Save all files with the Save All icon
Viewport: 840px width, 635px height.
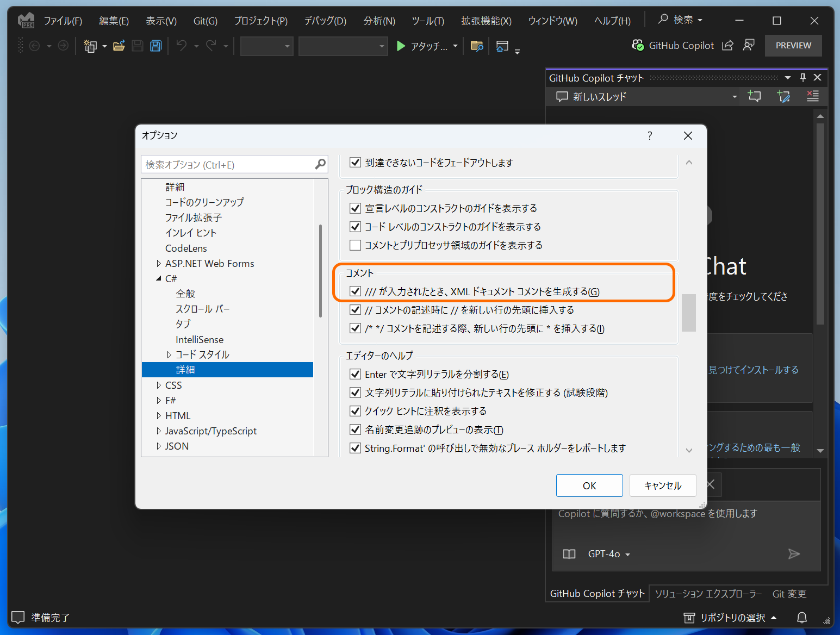[155, 46]
